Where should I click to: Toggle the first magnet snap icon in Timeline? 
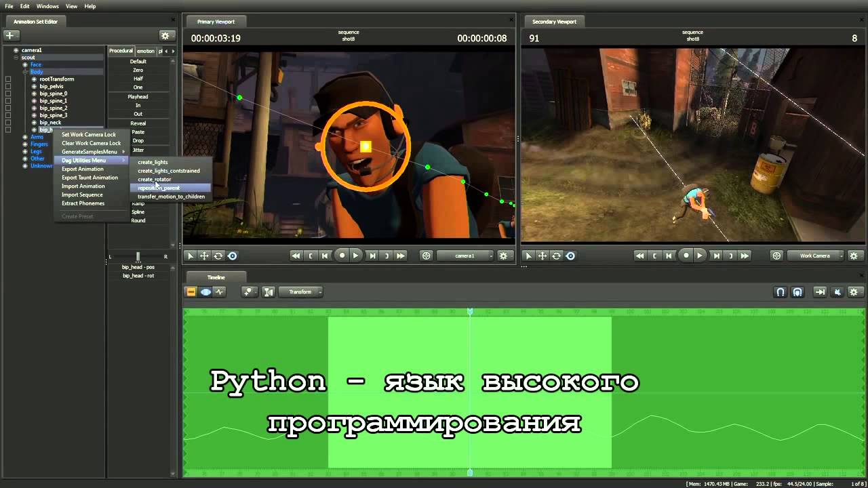[x=781, y=292]
